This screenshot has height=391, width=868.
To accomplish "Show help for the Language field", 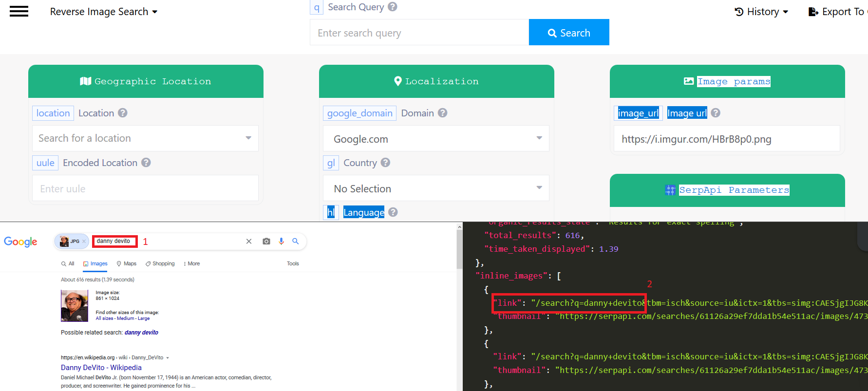I will (x=393, y=212).
